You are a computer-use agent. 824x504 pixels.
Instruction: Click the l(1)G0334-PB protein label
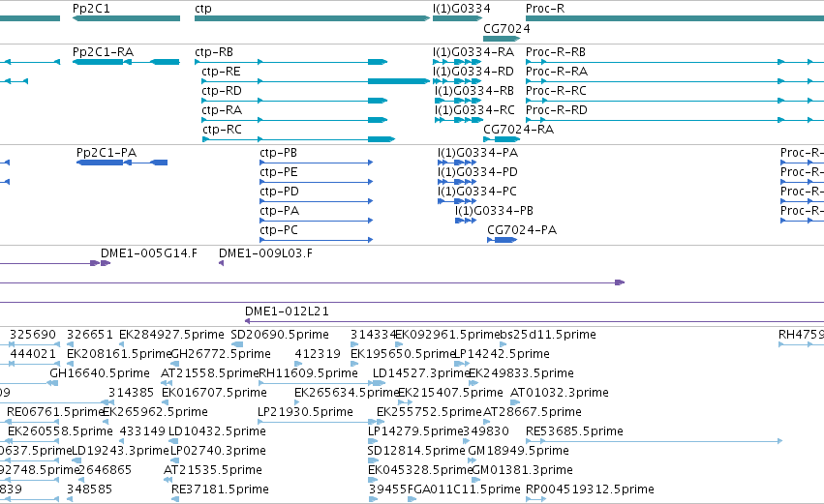pyautogui.click(x=495, y=211)
